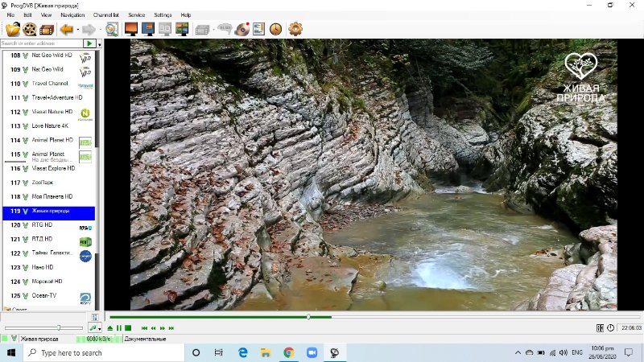Click the eject playback button
Image resolution: width=644 pixels, height=362 pixels.
point(110,328)
